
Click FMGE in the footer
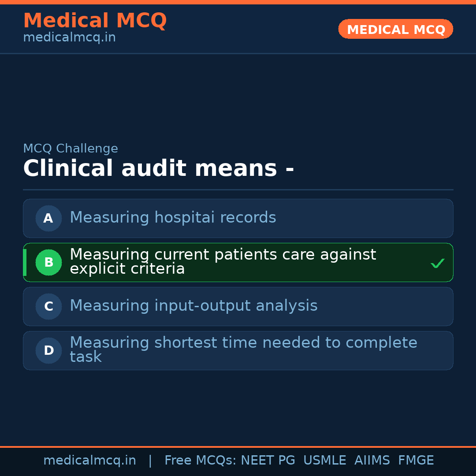point(416,461)
